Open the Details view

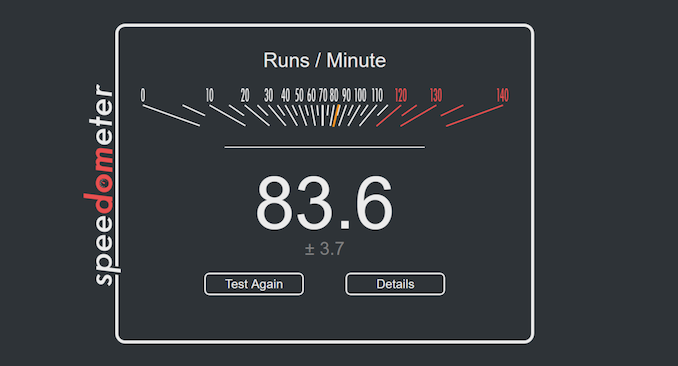point(395,284)
